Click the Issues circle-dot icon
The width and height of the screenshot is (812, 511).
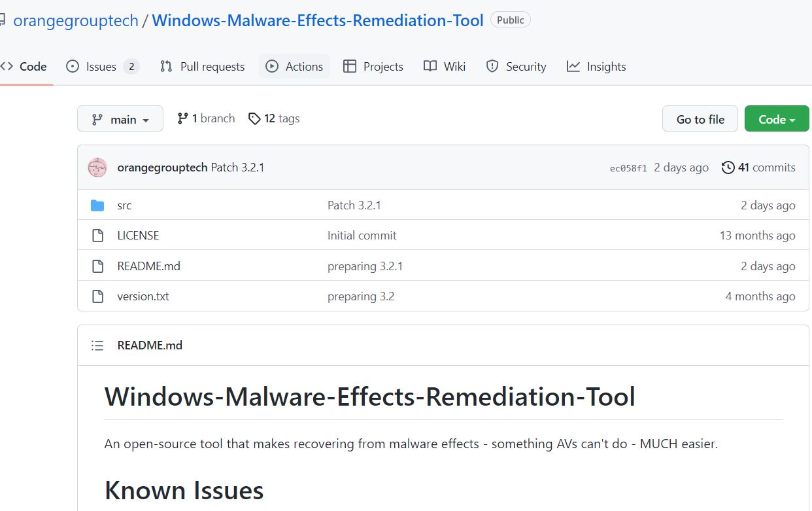click(73, 66)
